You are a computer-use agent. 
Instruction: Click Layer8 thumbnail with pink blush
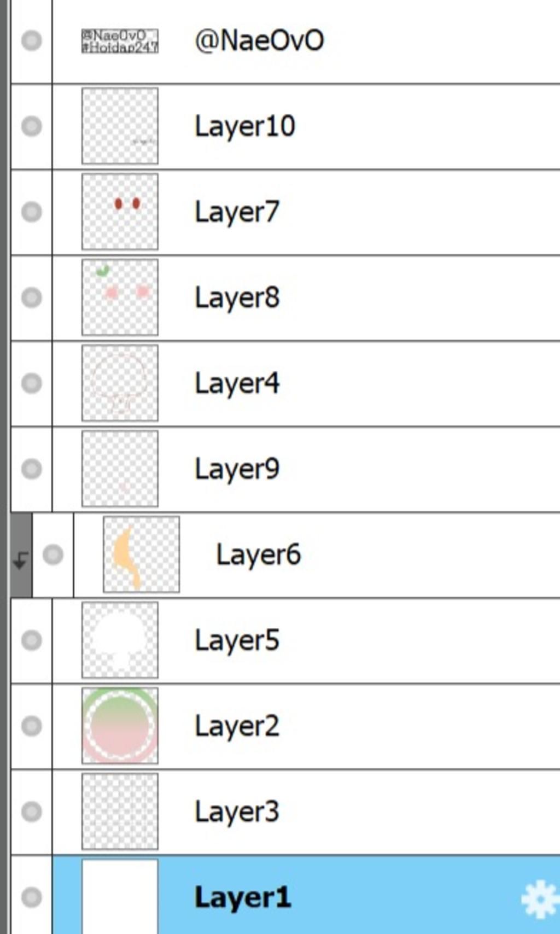(x=120, y=297)
